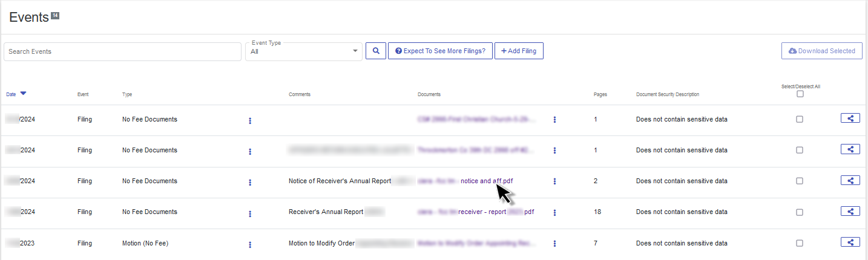
Task: Click share icon for Motion to Modify Order row
Action: (850, 242)
